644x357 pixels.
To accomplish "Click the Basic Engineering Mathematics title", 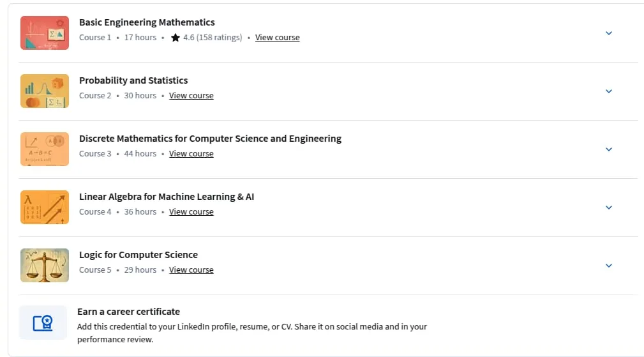I will (147, 22).
